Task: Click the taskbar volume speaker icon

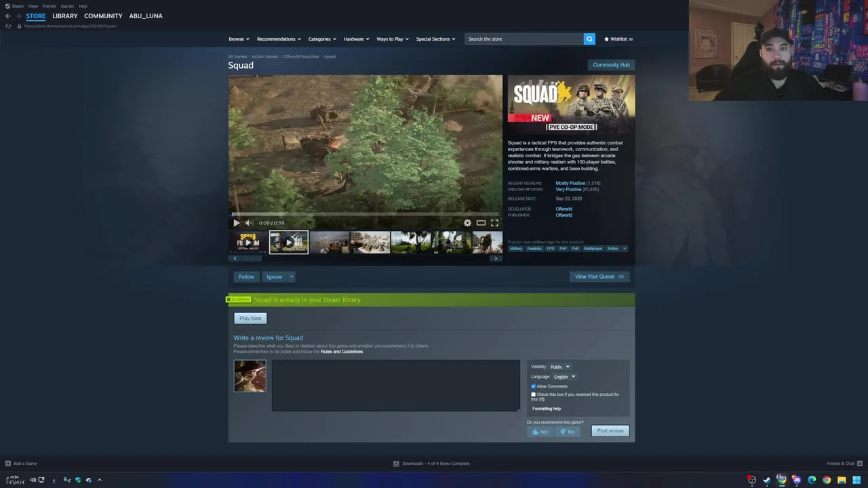Action: click(32, 480)
